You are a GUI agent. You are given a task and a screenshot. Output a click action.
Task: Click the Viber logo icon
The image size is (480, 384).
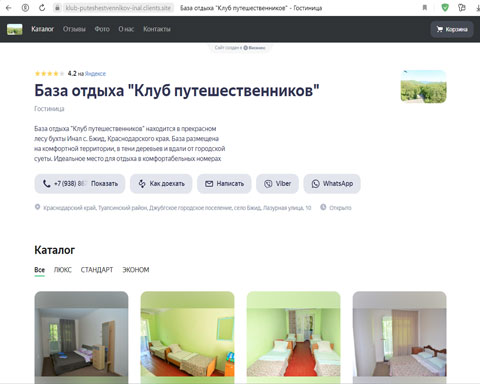268,184
